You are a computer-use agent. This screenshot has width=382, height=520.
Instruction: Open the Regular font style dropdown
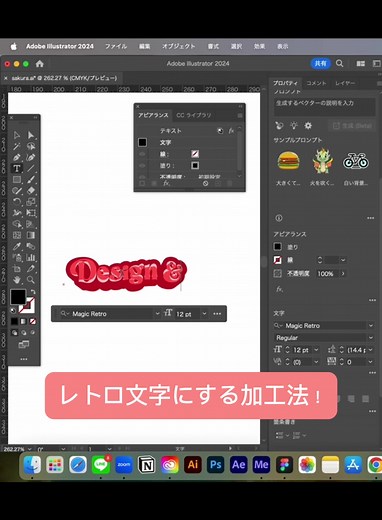click(x=370, y=338)
